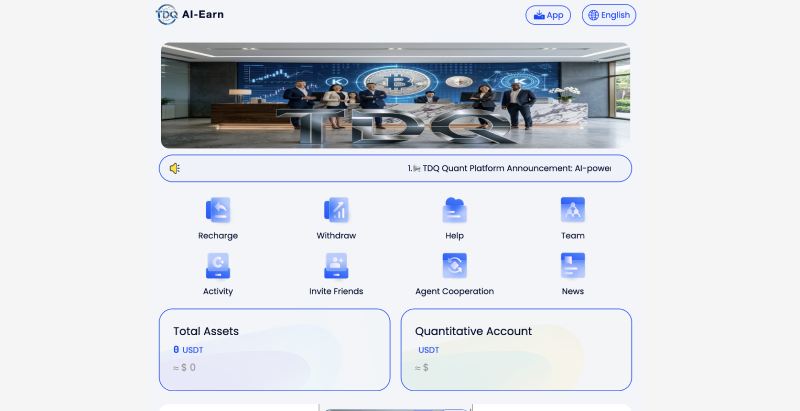Open the Withdraw icon
The height and width of the screenshot is (411, 800).
click(x=336, y=210)
